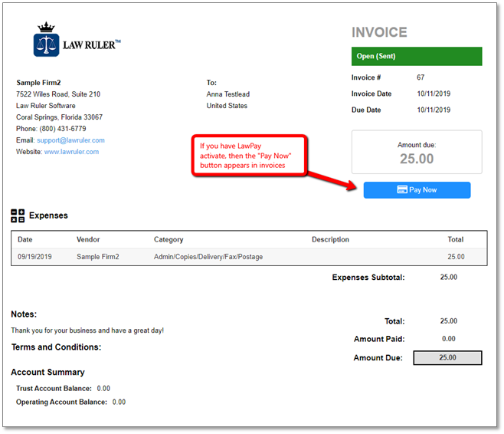
Task: Click United States under recipient
Action: [227, 106]
